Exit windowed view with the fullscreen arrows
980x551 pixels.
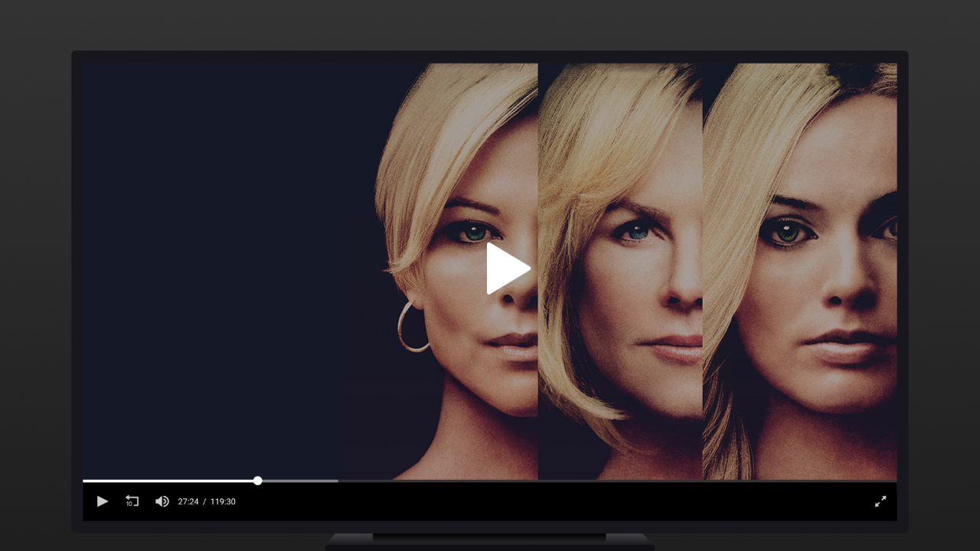tap(880, 501)
